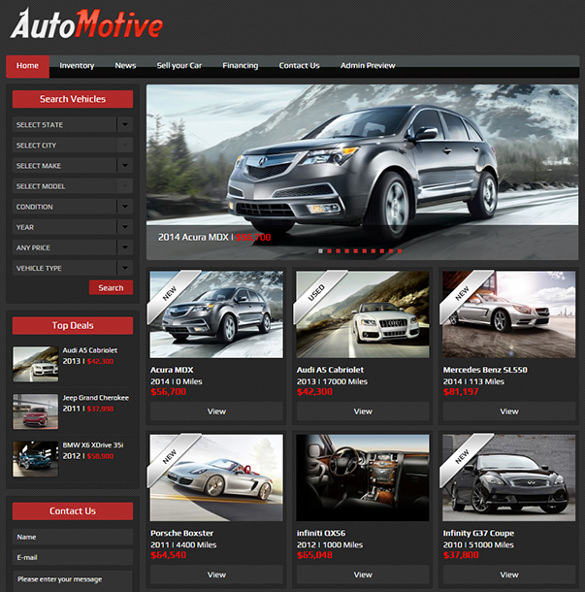The height and width of the screenshot is (592, 585).
Task: Open the Jeep Grand Cherokee top deal thumbnail
Action: 36,412
